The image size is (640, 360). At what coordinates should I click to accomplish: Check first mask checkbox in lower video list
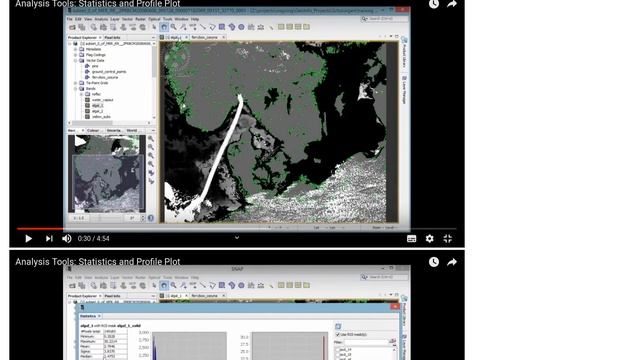[x=337, y=350]
